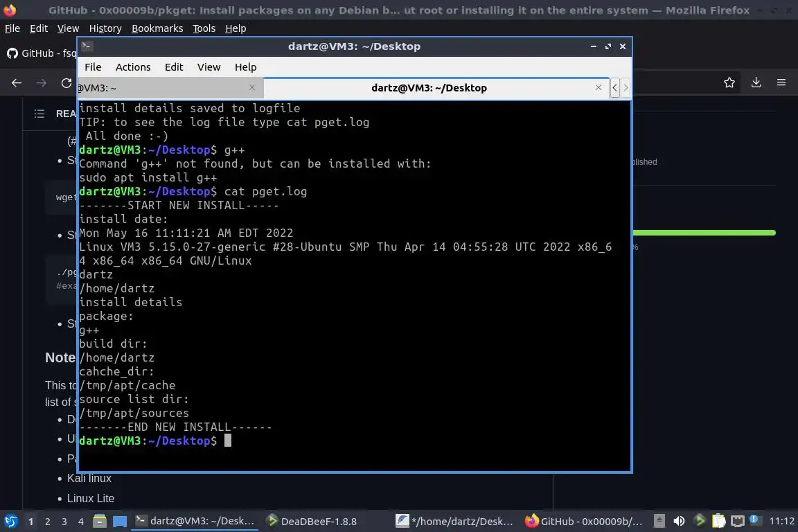Open the README outline list icon on GitHub
The height and width of the screenshot is (532, 798).
pyautogui.click(x=39, y=114)
